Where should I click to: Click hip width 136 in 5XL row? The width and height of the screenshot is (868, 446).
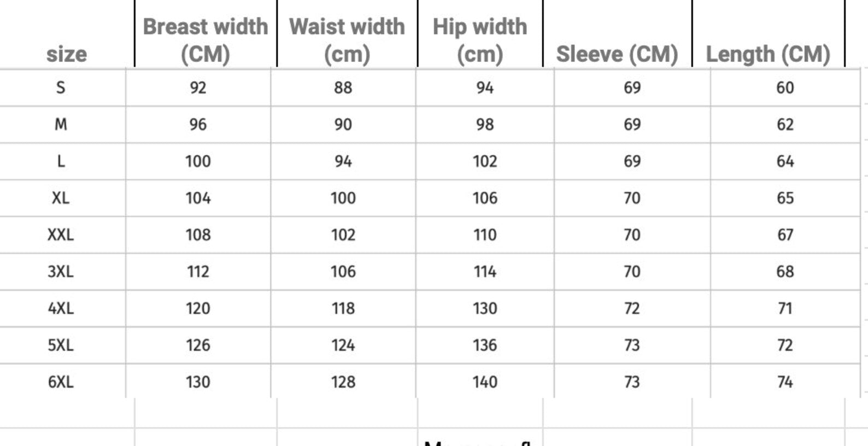point(485,345)
